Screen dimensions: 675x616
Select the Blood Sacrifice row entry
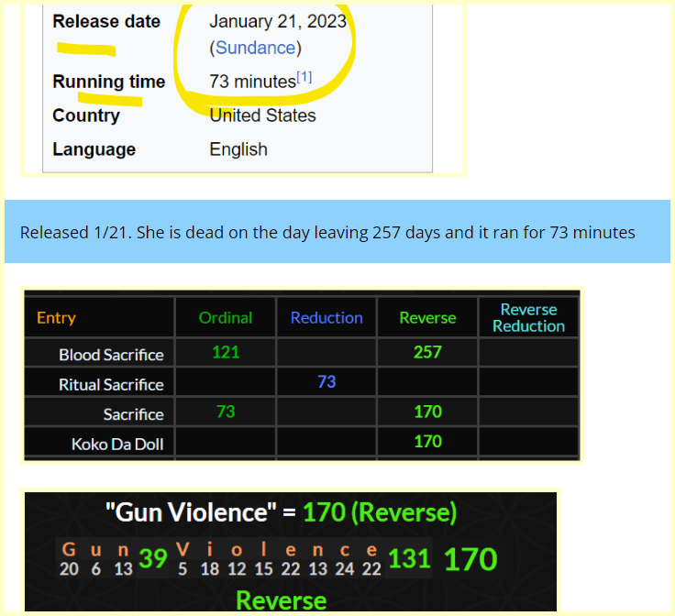(x=111, y=354)
